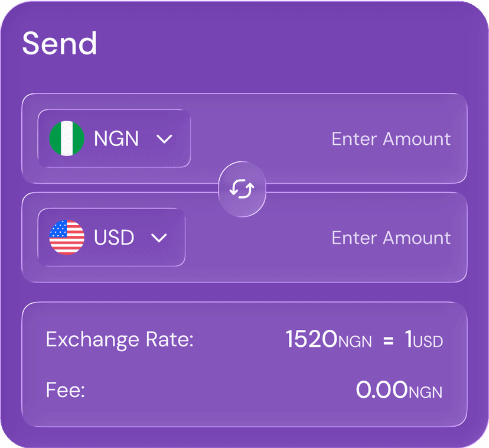The width and height of the screenshot is (489, 448).
Task: Click the Fee amount 0.00NGN
Action: (399, 389)
